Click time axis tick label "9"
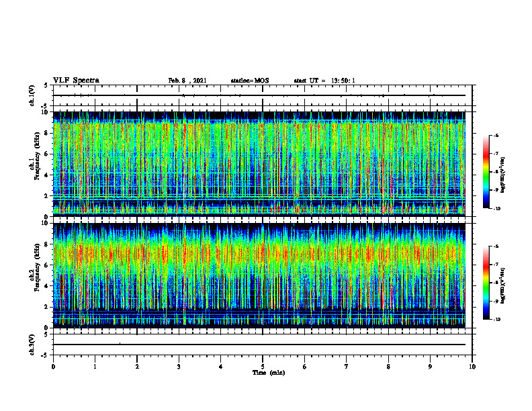Screen dimensions: 532x411 point(430,366)
